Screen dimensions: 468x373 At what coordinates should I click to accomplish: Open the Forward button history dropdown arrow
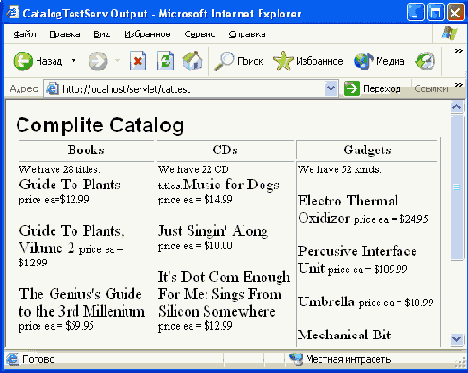117,61
